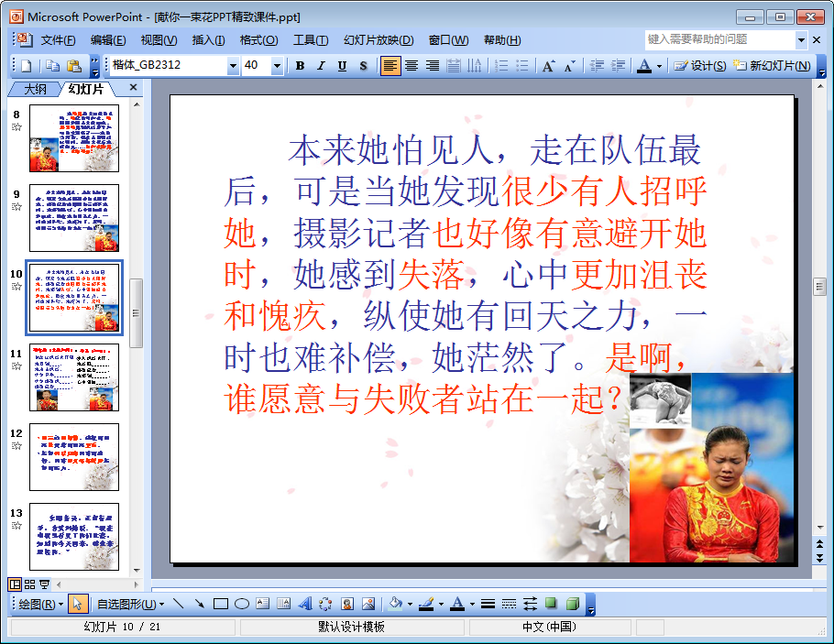Toggle Underline formatting
This screenshot has width=834, height=644.
(342, 66)
